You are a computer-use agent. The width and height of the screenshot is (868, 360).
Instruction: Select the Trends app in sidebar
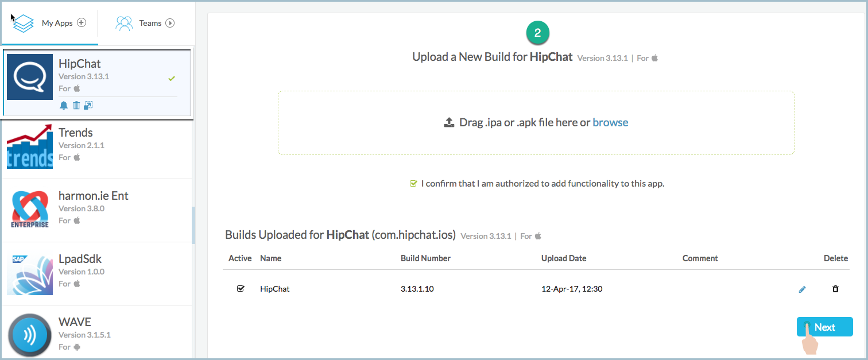pyautogui.click(x=97, y=148)
